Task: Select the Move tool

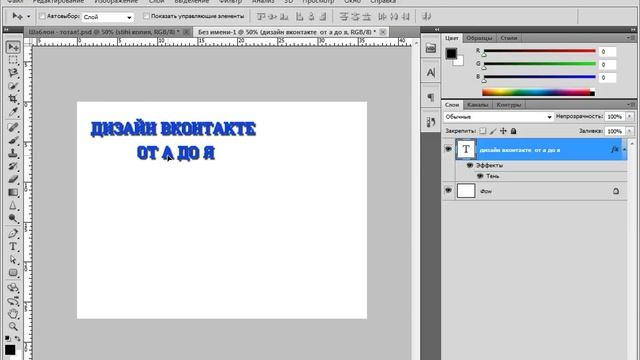Action: pos(13,47)
